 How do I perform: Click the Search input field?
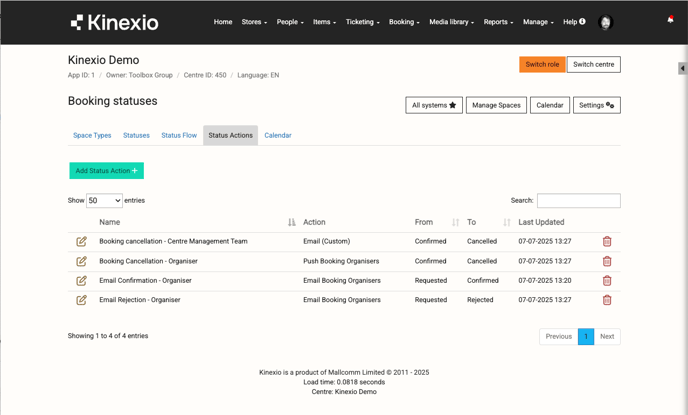click(x=578, y=201)
